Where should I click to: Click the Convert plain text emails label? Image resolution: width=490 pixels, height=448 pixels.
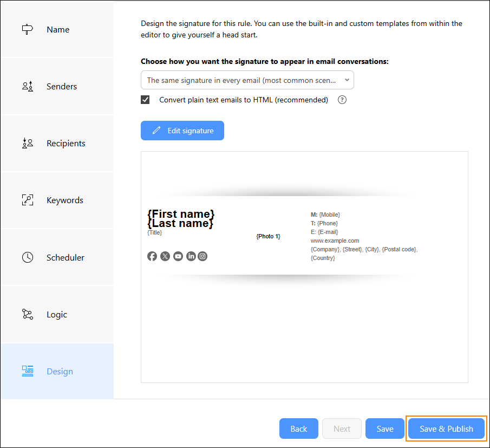(x=244, y=100)
